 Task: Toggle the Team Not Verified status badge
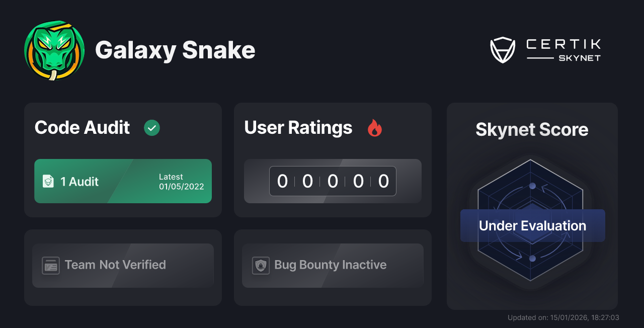coord(123,265)
